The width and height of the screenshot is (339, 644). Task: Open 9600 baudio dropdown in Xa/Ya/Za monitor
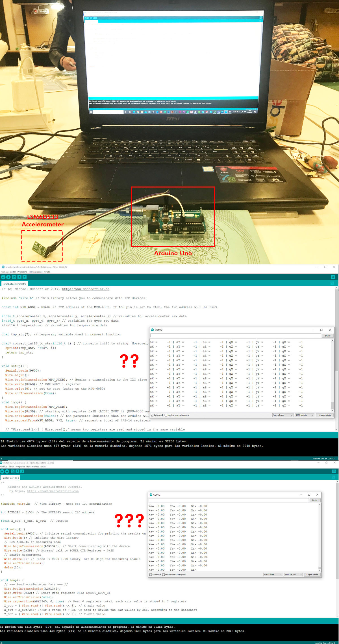click(293, 575)
